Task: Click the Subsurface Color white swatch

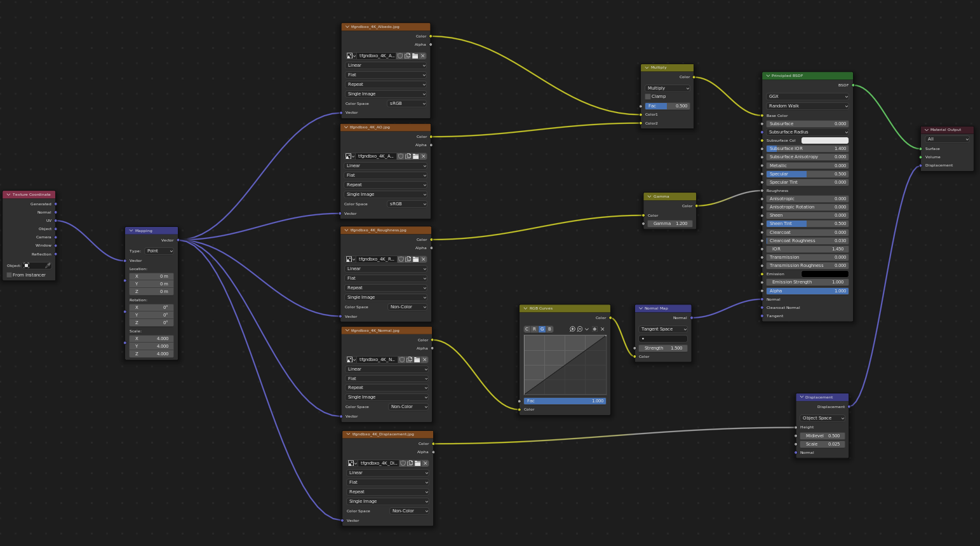Action: pyautogui.click(x=824, y=140)
